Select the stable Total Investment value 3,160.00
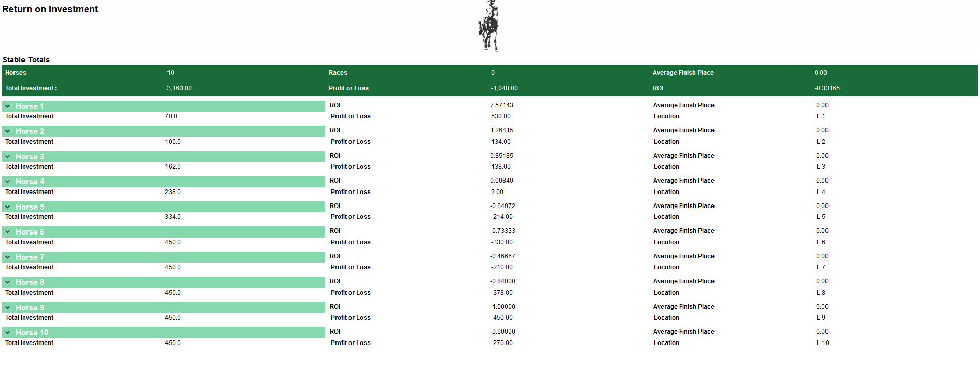 pos(179,88)
